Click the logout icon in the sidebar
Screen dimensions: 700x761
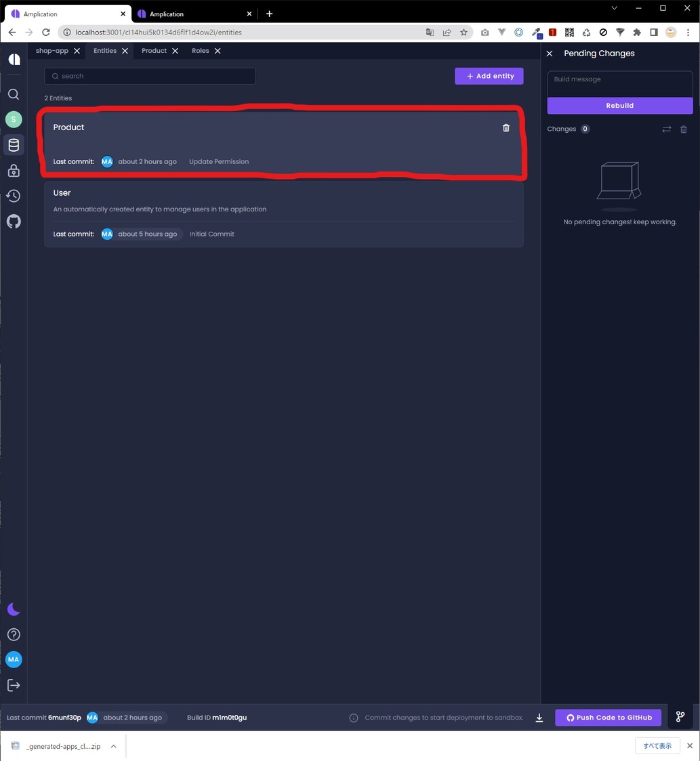coord(14,685)
